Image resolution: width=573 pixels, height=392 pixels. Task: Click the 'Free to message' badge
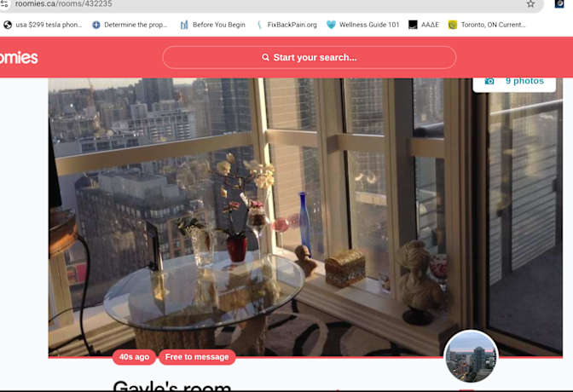pyautogui.click(x=197, y=357)
